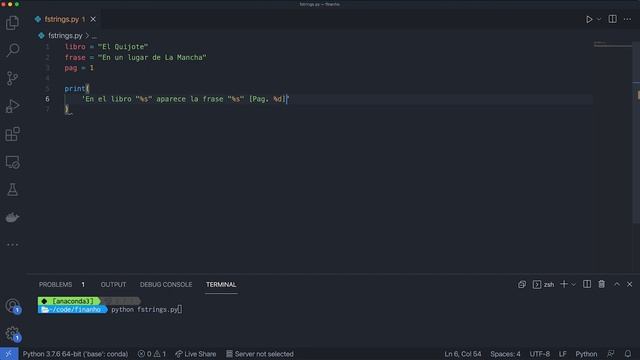The height and width of the screenshot is (360, 640).
Task: Open editor More Actions menu
Action: pyautogui.click(x=627, y=20)
